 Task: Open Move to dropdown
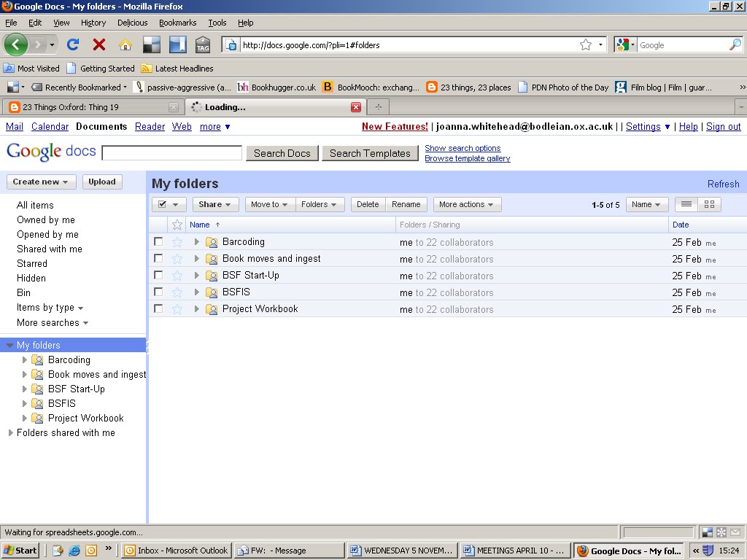tap(270, 204)
